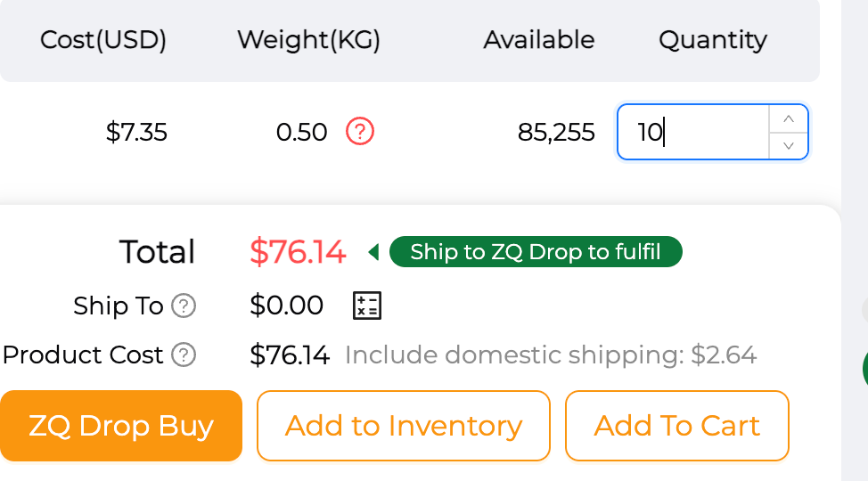Click the green arrow beside the total

pos(373,253)
